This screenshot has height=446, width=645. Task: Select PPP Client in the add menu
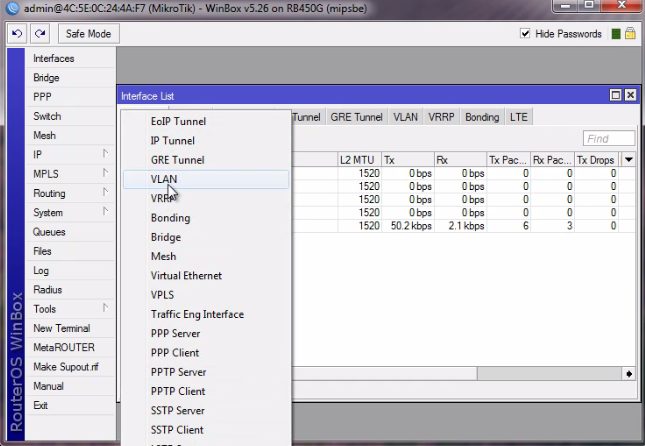pyautogui.click(x=206, y=353)
